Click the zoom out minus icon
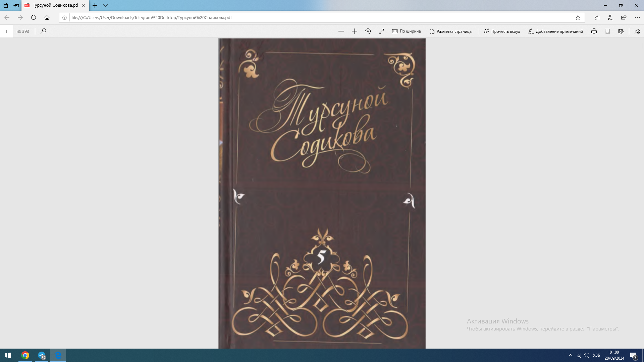Viewport: 644px width, 362px height. point(341,31)
